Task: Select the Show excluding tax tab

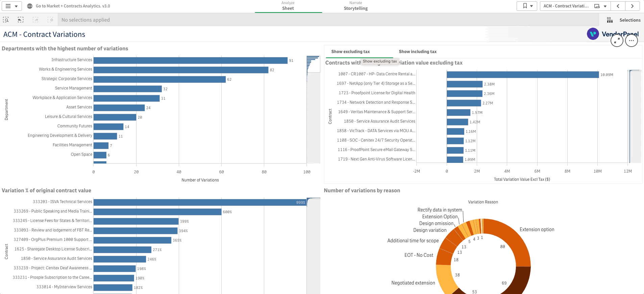Action: click(x=350, y=52)
